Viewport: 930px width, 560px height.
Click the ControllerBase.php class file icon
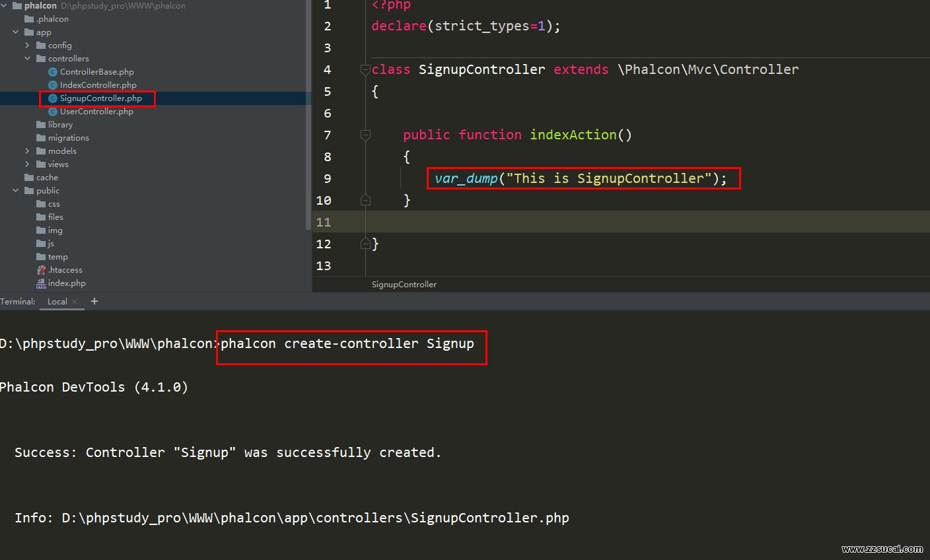[53, 72]
